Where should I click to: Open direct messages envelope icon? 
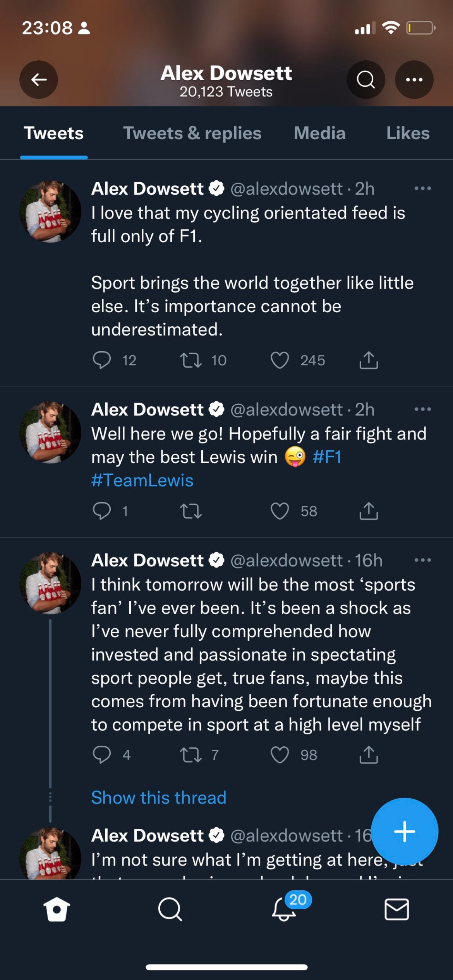[x=396, y=909]
